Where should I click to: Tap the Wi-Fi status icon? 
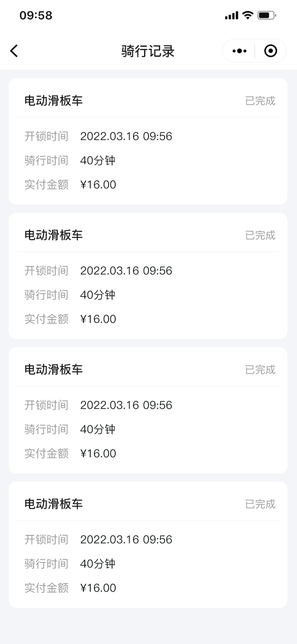pos(248,15)
